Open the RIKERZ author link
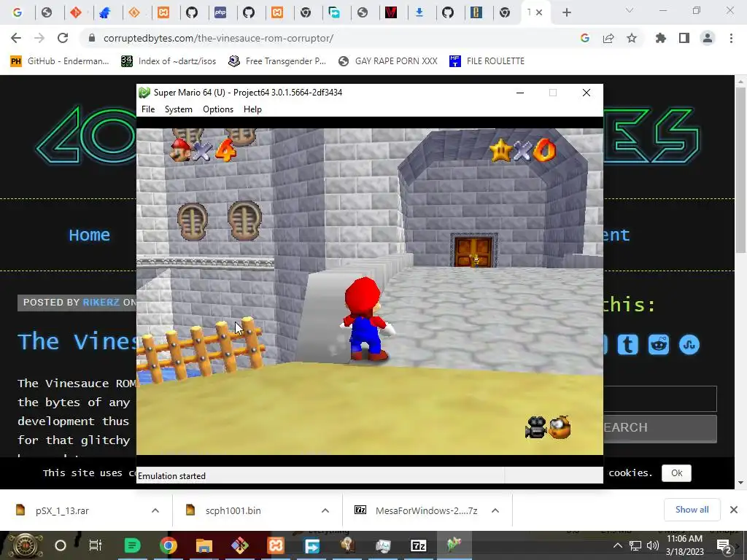The image size is (747, 560). pyautogui.click(x=101, y=303)
